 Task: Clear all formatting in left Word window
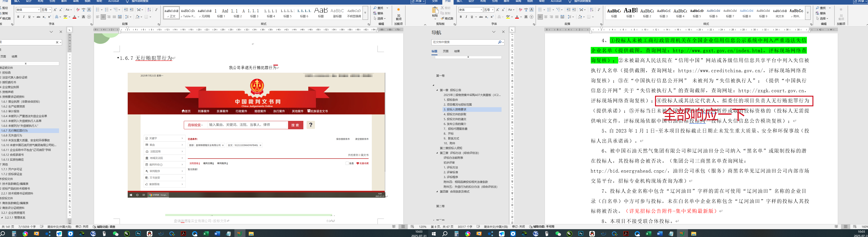pyautogui.click(x=78, y=10)
